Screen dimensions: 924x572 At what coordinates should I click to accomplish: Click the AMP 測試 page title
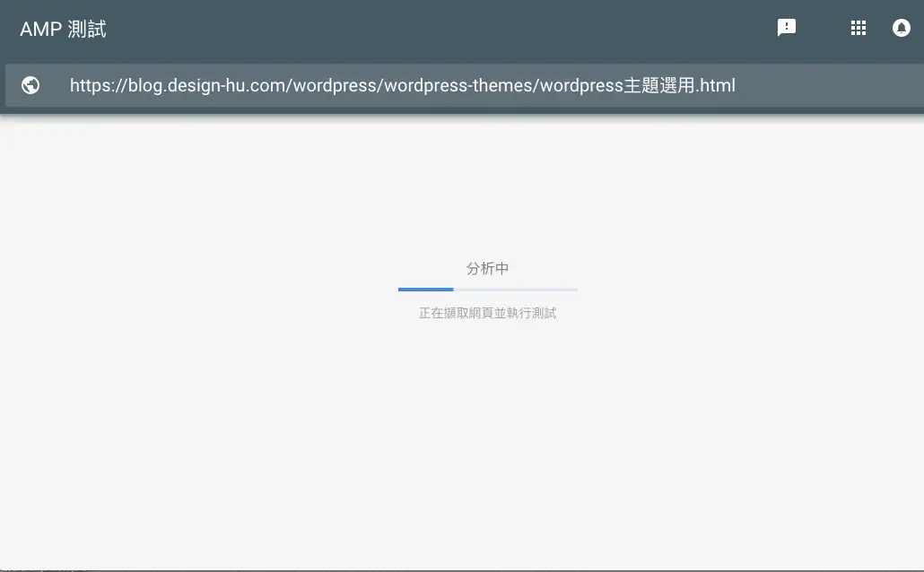coord(63,29)
